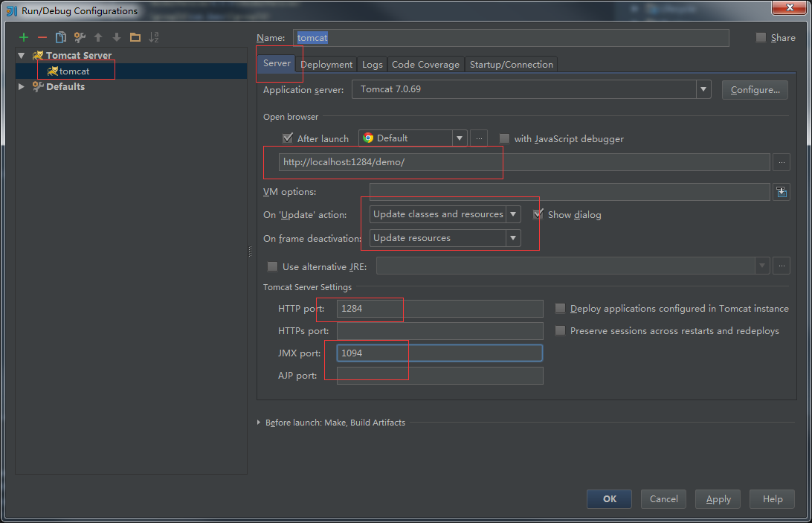Uncheck the After launch checkbox

(x=288, y=138)
